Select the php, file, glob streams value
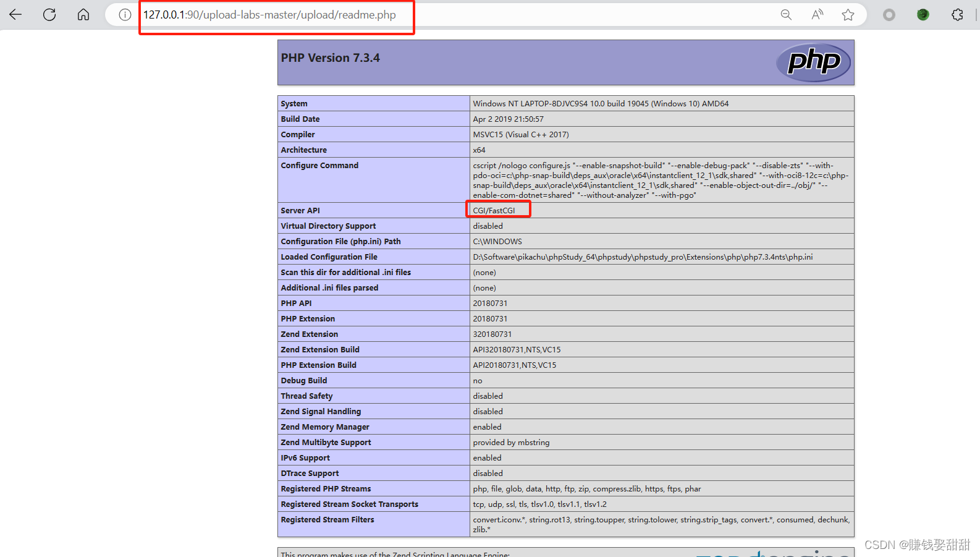Image resolution: width=980 pixels, height=557 pixels. (587, 489)
